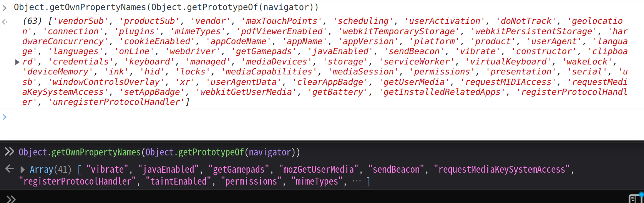
Task: Expand the Array(41) result triangle
Action: tap(23, 169)
